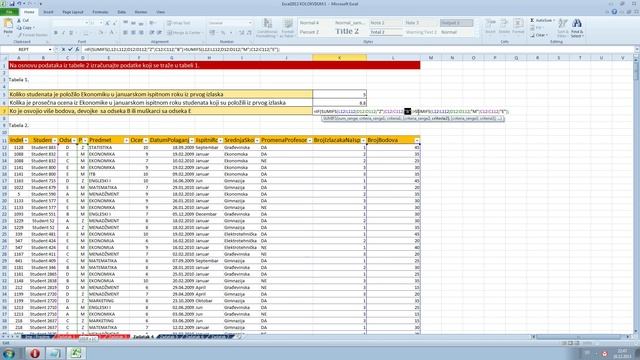The height and width of the screenshot is (360, 640).
Task: Open the number format General dropdown
Action: 250,23
